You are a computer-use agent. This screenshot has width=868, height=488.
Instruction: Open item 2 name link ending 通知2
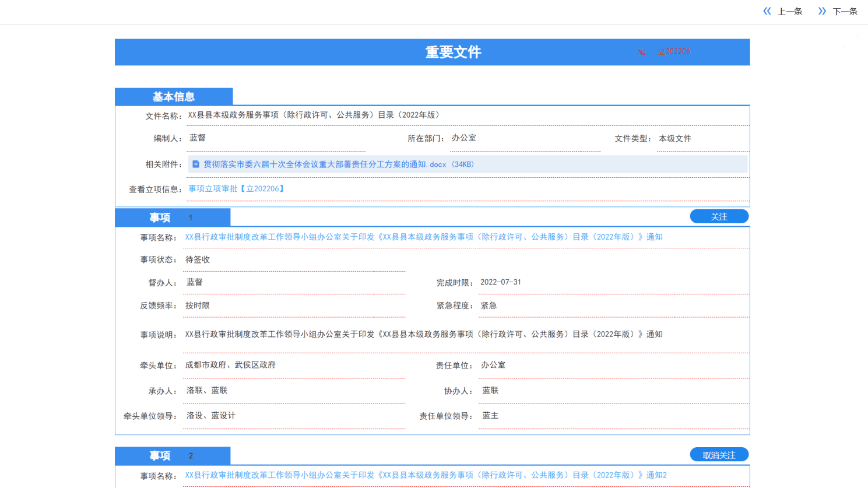click(x=426, y=475)
